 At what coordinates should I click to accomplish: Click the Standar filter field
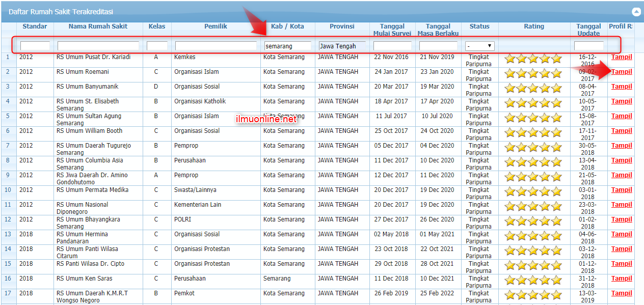(x=35, y=46)
